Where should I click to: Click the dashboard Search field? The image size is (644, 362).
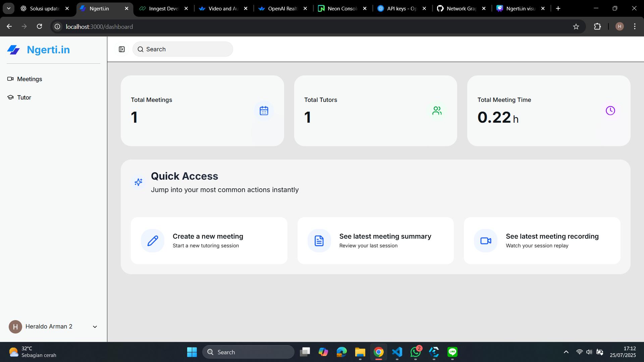tap(183, 49)
